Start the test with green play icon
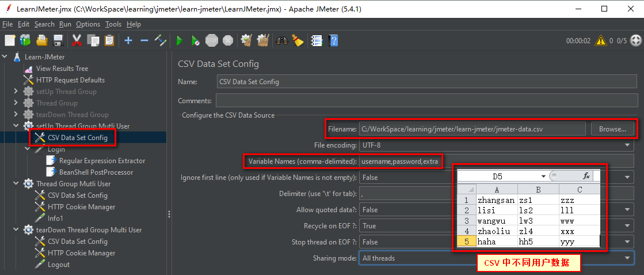 tap(179, 40)
